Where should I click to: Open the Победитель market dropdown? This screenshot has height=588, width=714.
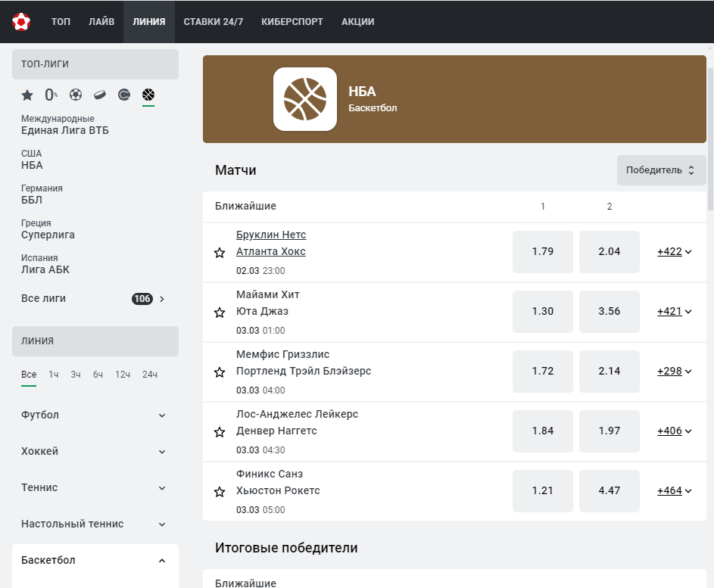click(x=661, y=170)
